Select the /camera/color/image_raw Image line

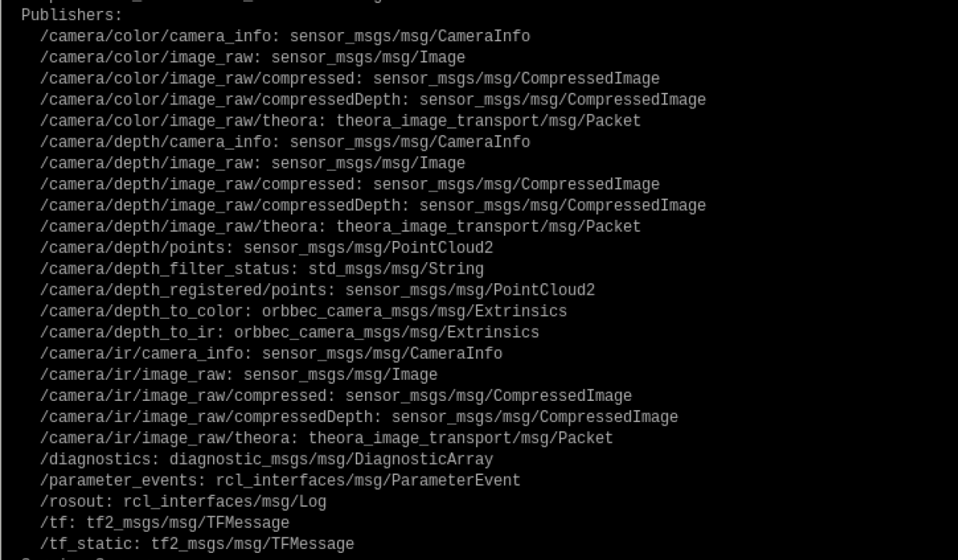[x=252, y=57]
